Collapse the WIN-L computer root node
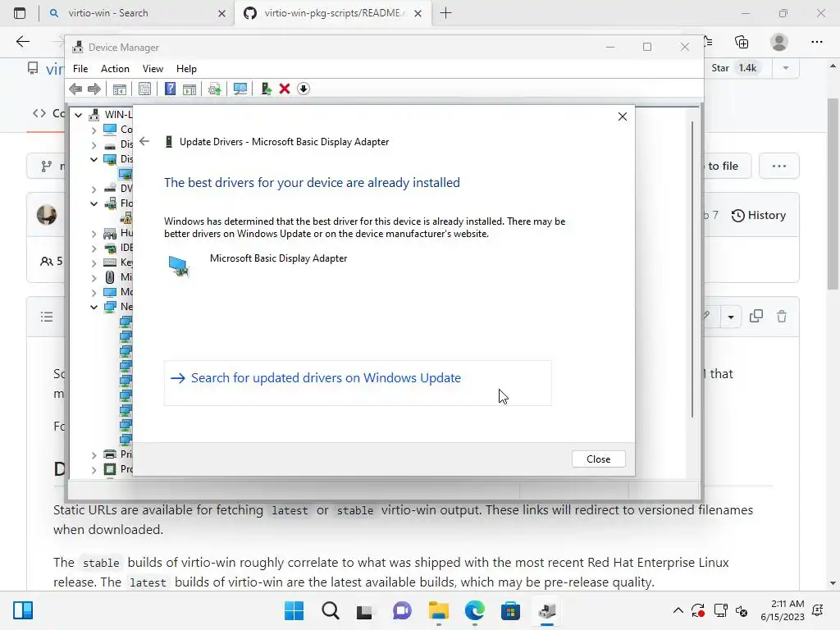The height and width of the screenshot is (630, 840). (x=79, y=115)
